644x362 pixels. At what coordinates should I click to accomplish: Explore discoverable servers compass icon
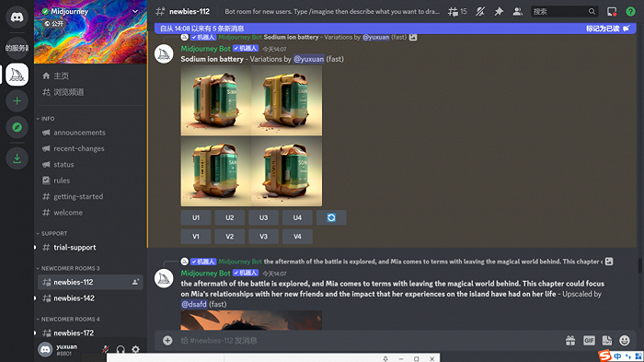[17, 127]
